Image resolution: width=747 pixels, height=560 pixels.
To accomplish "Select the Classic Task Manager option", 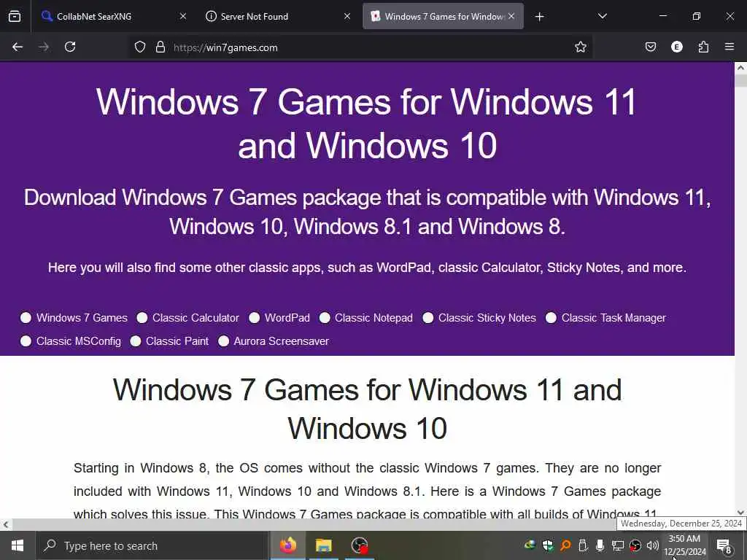I will [x=551, y=318].
